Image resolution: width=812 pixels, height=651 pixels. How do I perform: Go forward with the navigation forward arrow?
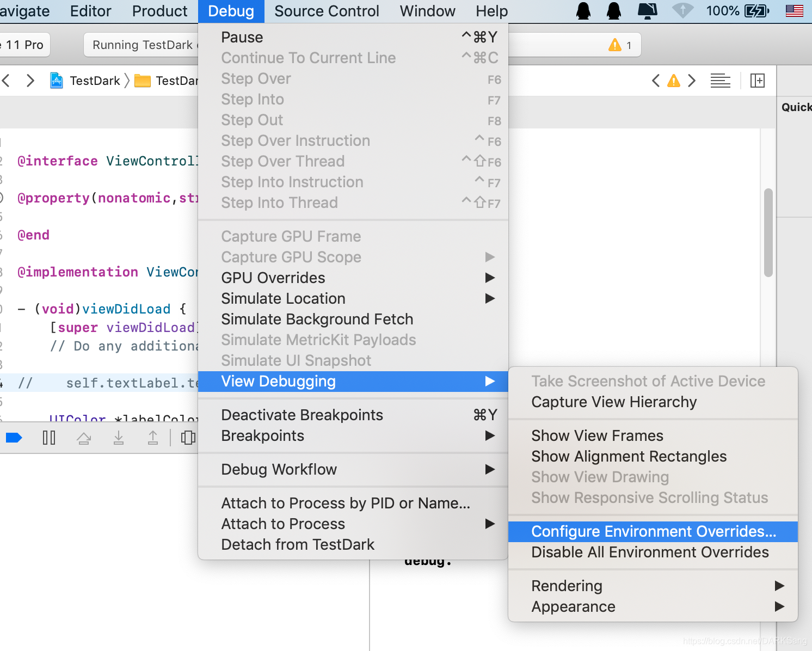30,81
